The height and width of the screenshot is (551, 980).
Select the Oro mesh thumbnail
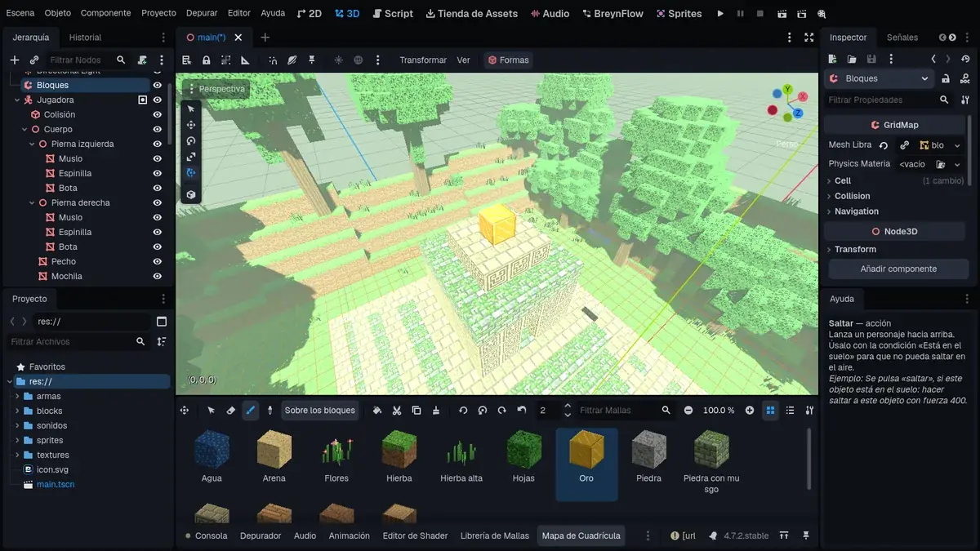pyautogui.click(x=586, y=464)
